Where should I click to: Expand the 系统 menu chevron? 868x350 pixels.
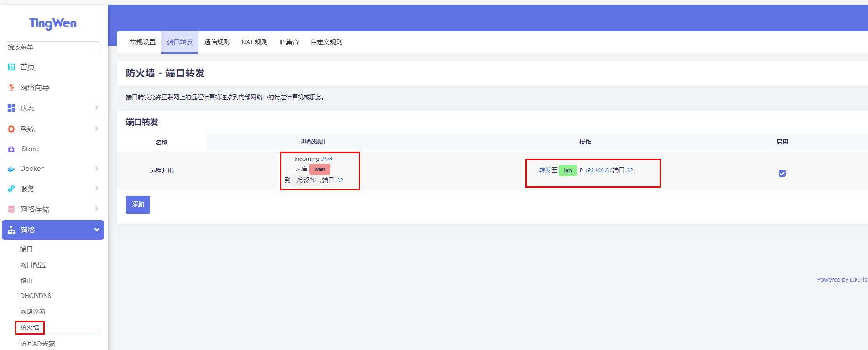pyautogui.click(x=96, y=129)
